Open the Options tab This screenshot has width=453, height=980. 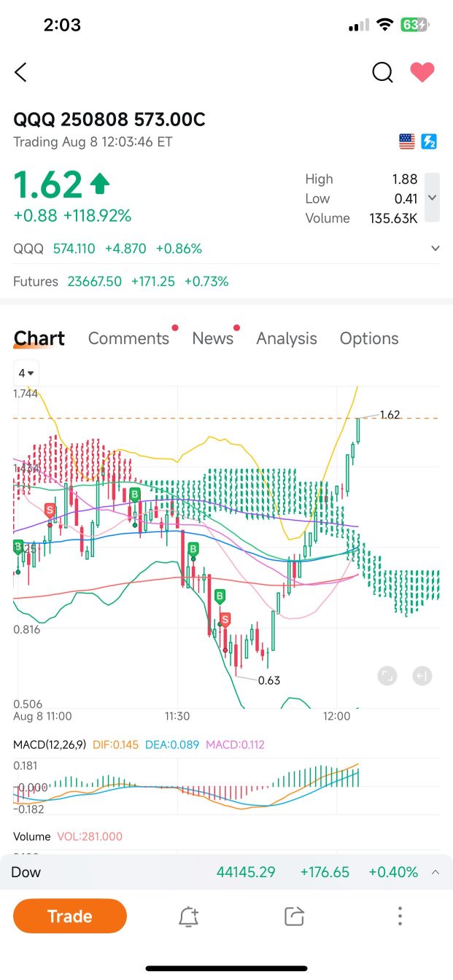pos(369,338)
